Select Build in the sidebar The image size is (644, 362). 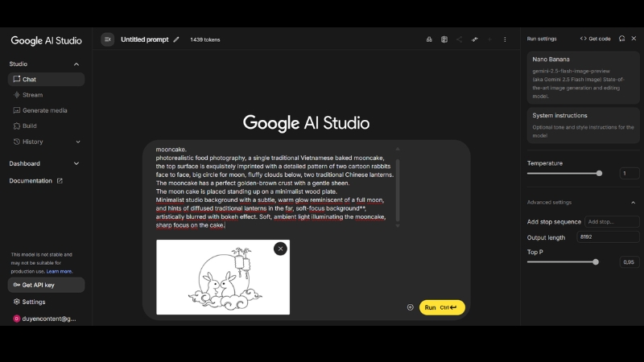click(x=46, y=126)
